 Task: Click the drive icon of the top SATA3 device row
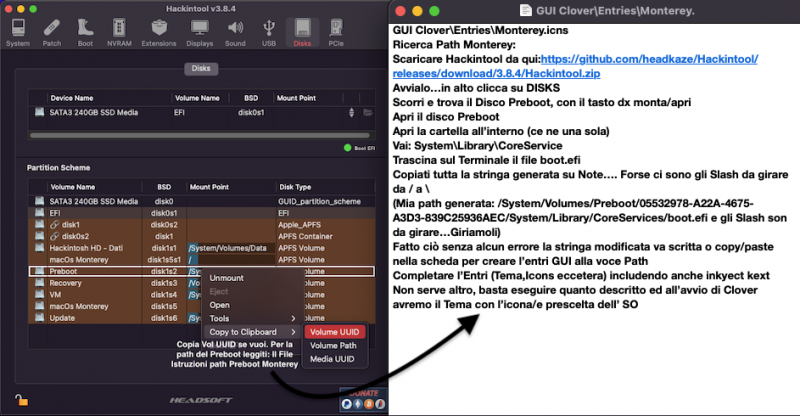pos(39,112)
